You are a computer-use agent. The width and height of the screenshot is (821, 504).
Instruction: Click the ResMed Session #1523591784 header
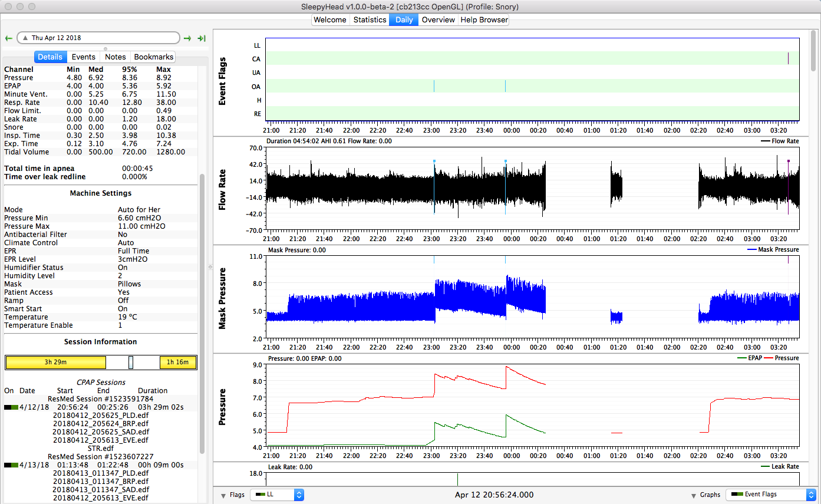point(100,399)
